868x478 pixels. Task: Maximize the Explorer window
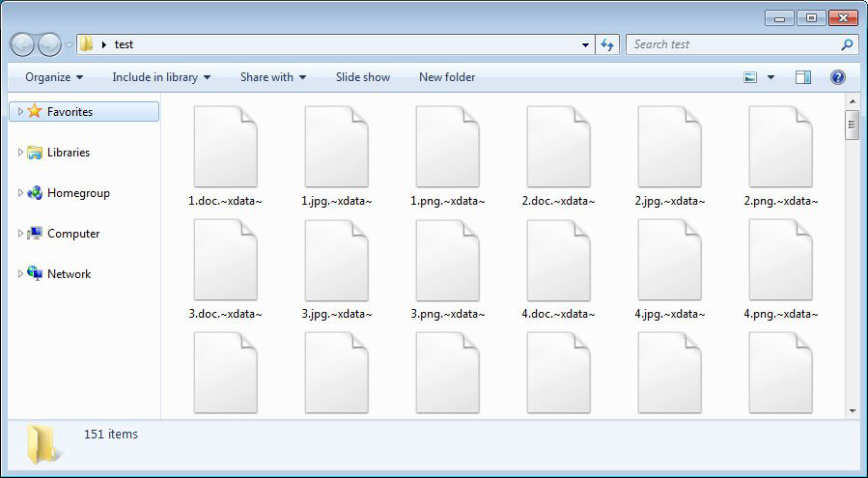812,18
